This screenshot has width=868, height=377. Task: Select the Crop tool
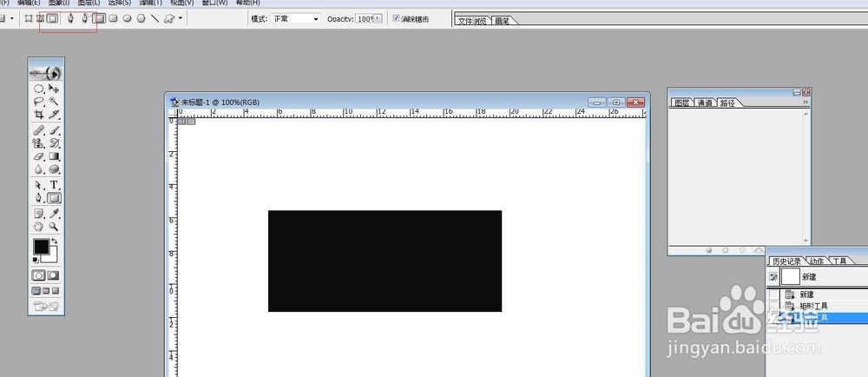click(39, 115)
